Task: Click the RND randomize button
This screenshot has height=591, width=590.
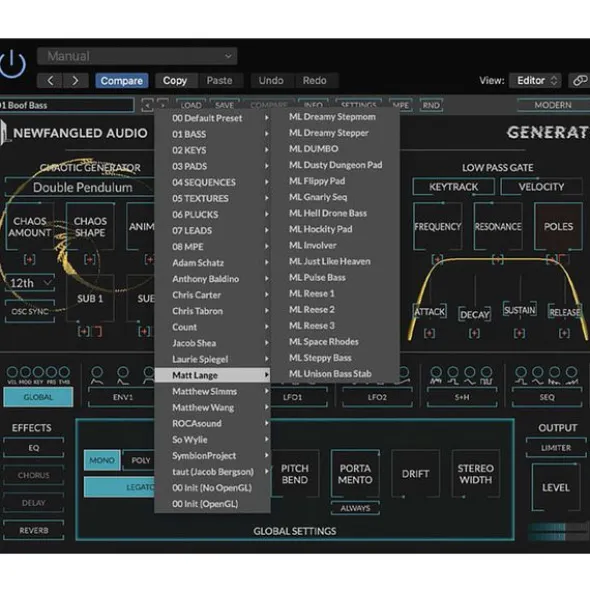Action: click(x=431, y=105)
